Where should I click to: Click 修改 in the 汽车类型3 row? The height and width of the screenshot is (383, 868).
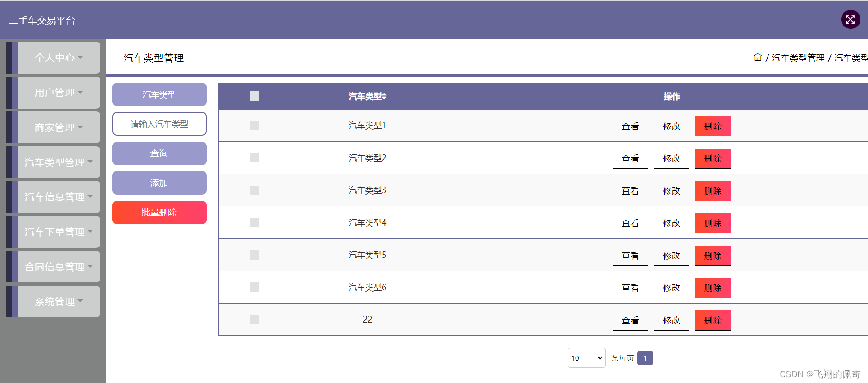click(x=671, y=191)
